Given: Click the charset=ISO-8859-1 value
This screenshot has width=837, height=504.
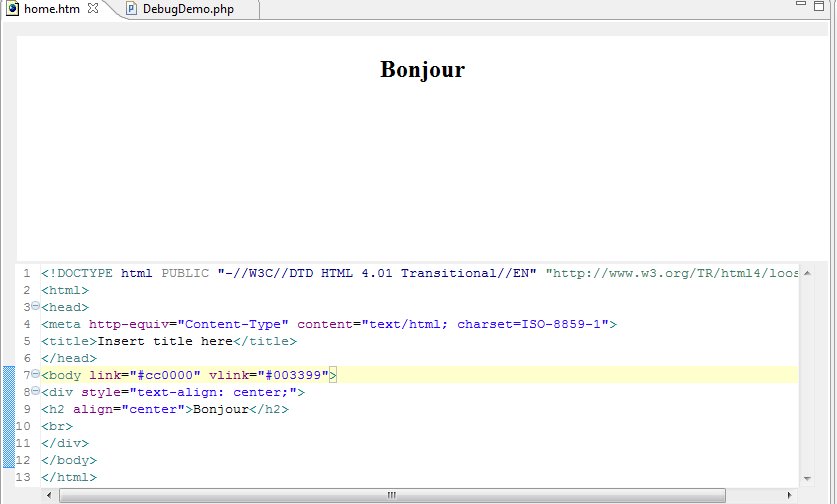Looking at the screenshot, I should [x=529, y=325].
